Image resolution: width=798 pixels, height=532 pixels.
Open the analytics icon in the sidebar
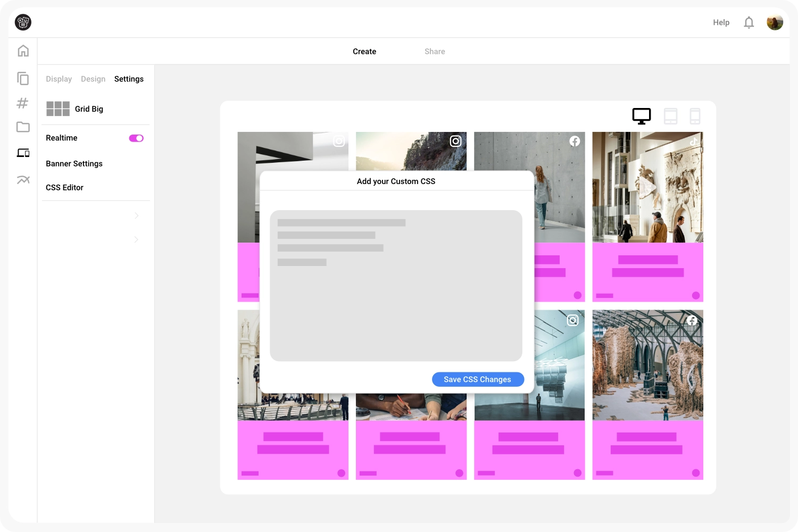(23, 180)
